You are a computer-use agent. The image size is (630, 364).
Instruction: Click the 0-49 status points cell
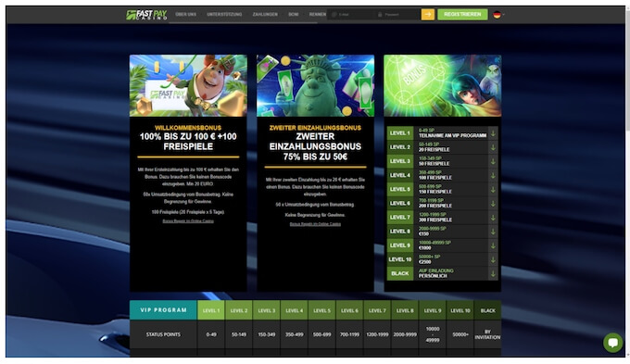pyautogui.click(x=211, y=334)
